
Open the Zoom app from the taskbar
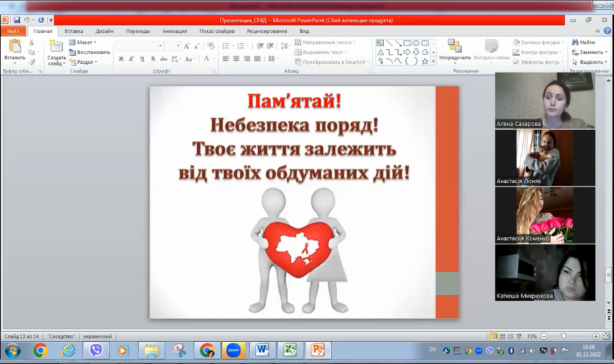234,350
